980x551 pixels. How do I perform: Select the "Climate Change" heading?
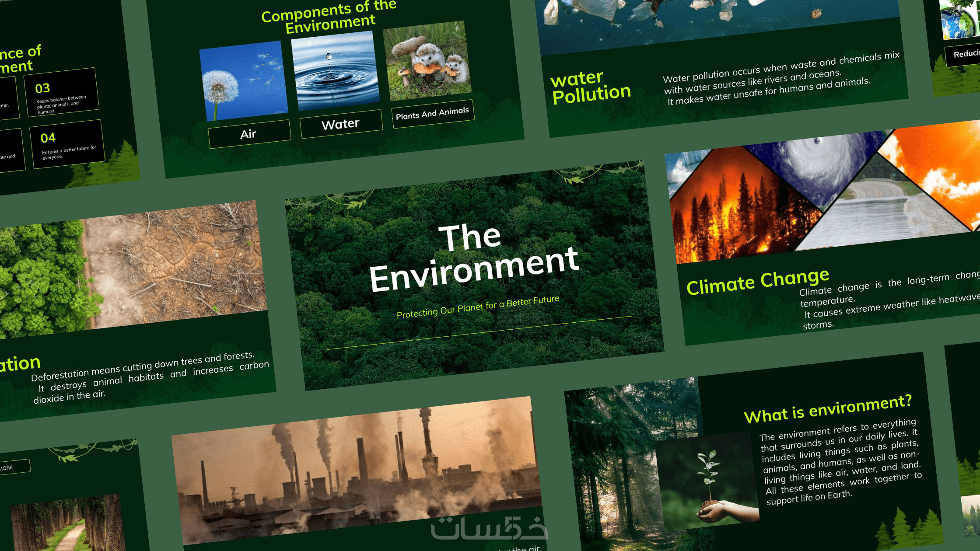click(758, 282)
